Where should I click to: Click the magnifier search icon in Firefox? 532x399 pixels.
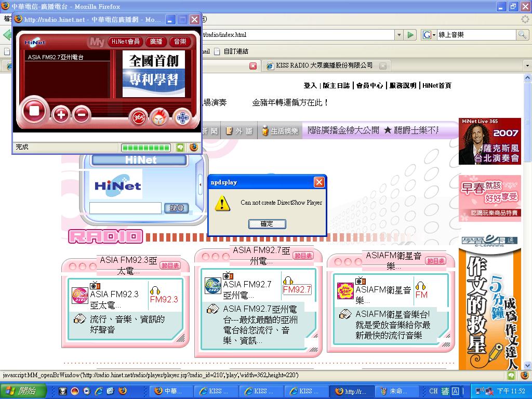[522, 35]
